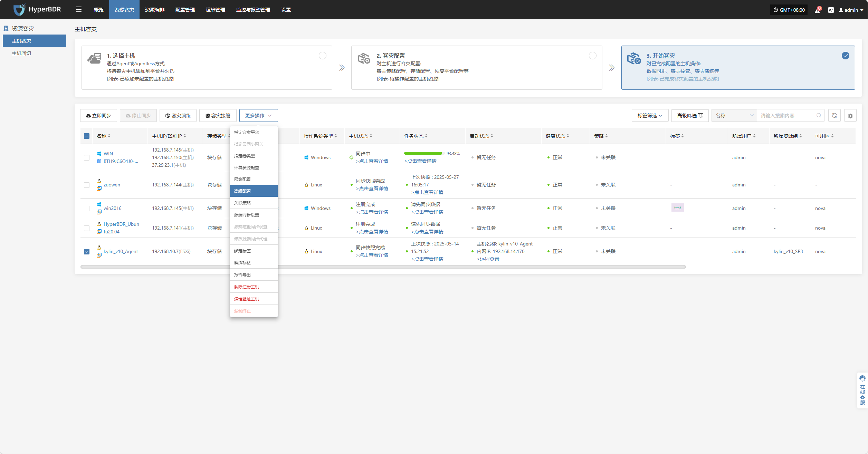Open the alert bell notifications
868x454 pixels.
coord(818,10)
